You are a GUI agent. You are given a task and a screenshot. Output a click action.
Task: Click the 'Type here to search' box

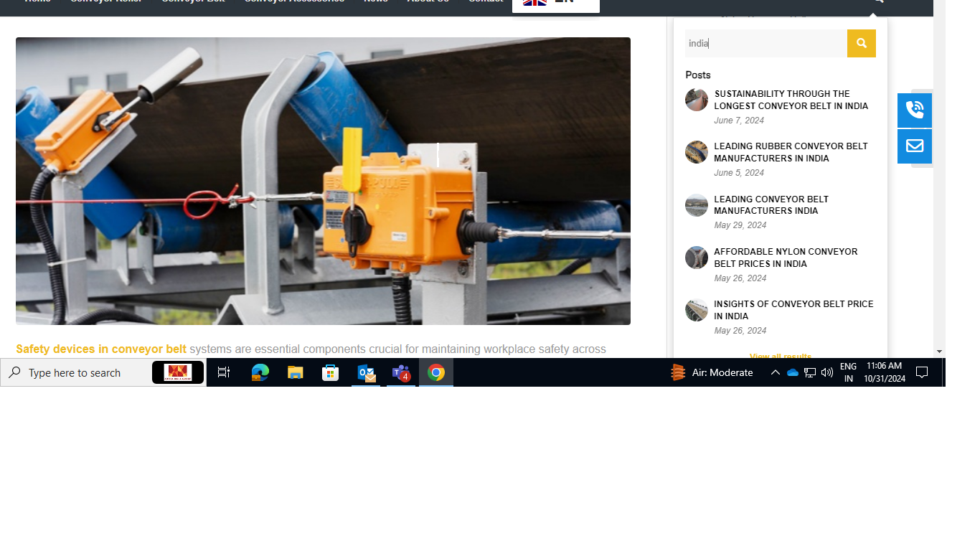pos(104,372)
